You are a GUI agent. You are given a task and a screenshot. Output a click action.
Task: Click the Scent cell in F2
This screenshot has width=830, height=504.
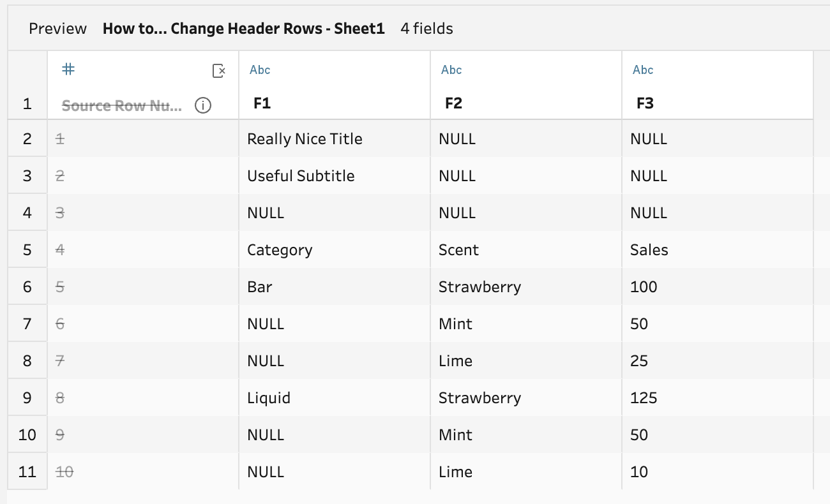pos(526,249)
